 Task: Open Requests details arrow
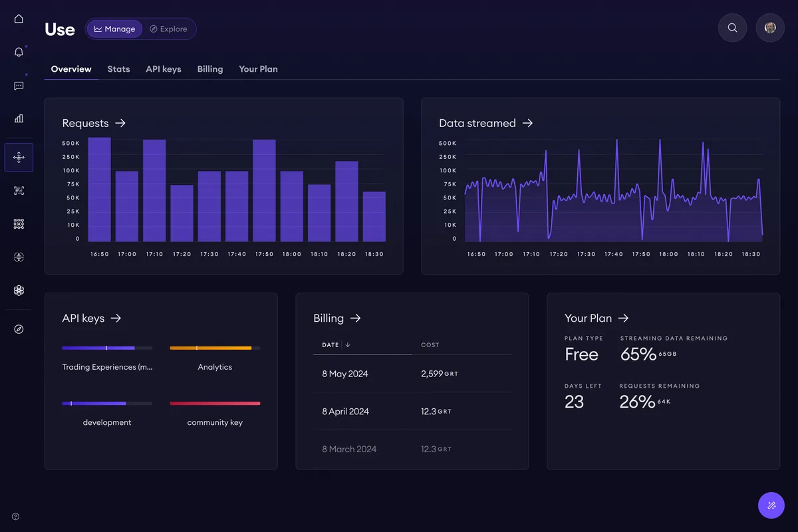pos(120,123)
